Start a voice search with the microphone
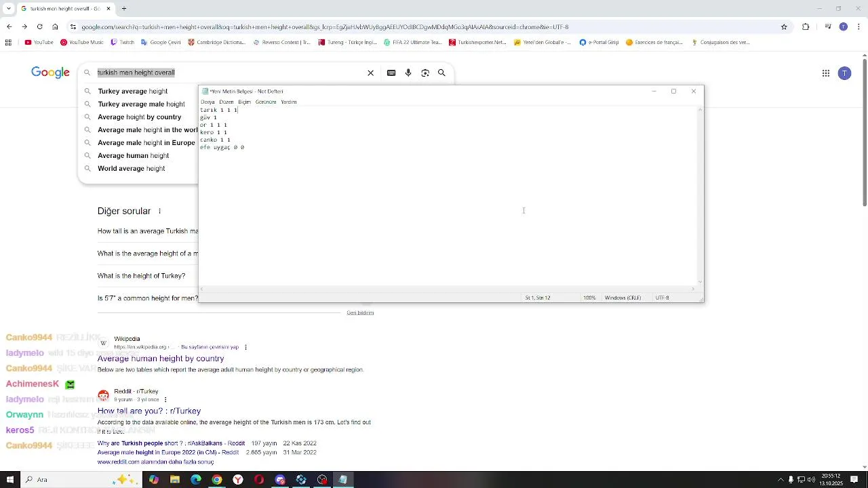This screenshot has width=868, height=488. [x=408, y=73]
